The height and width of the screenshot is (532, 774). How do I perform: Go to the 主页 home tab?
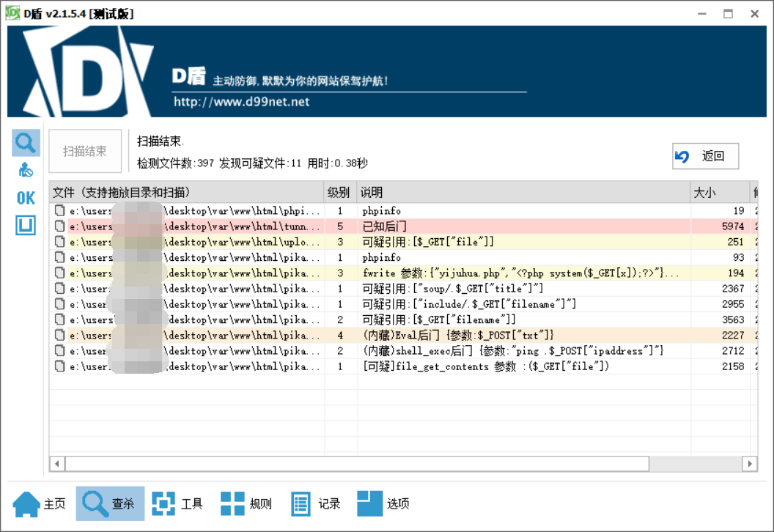pos(39,504)
